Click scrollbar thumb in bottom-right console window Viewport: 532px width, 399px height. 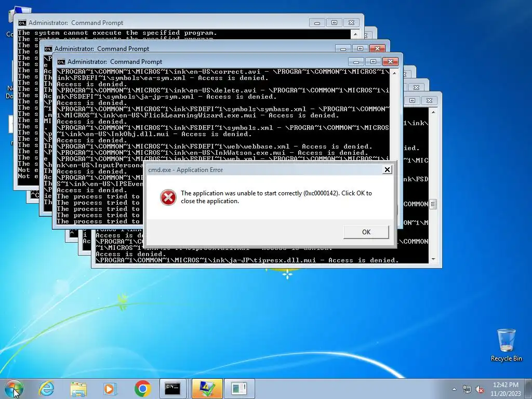click(x=433, y=204)
